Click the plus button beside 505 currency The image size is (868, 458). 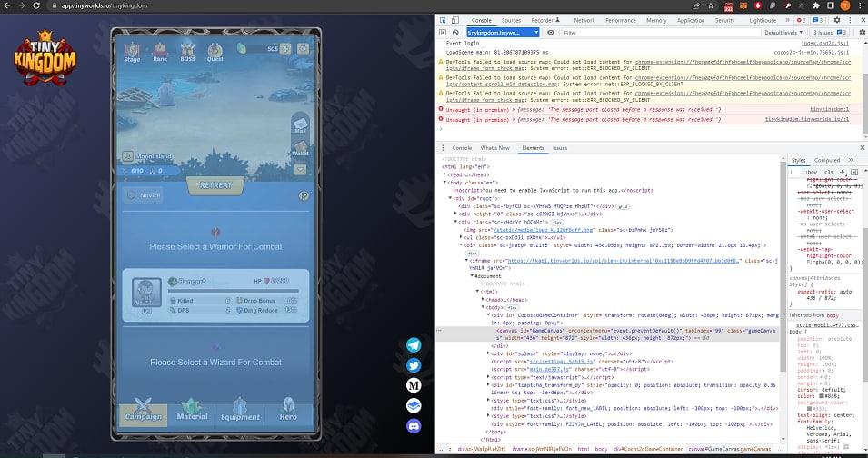pos(285,49)
